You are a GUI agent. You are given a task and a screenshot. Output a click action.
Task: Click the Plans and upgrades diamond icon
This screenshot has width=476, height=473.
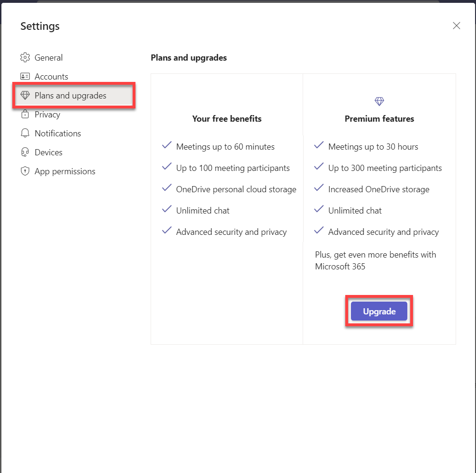pos(25,95)
